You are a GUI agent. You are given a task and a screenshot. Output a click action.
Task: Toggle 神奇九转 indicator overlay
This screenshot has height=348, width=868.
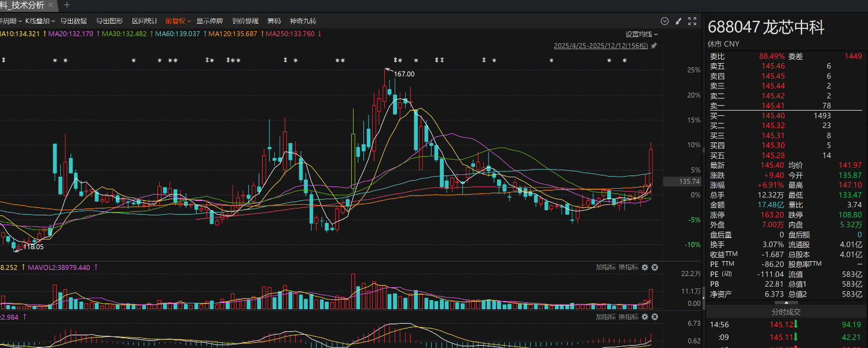[x=303, y=21]
